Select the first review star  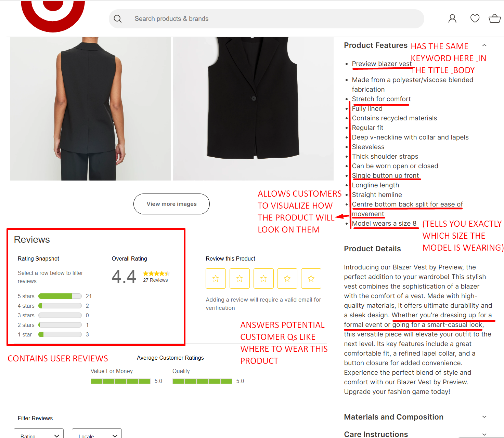[216, 279]
